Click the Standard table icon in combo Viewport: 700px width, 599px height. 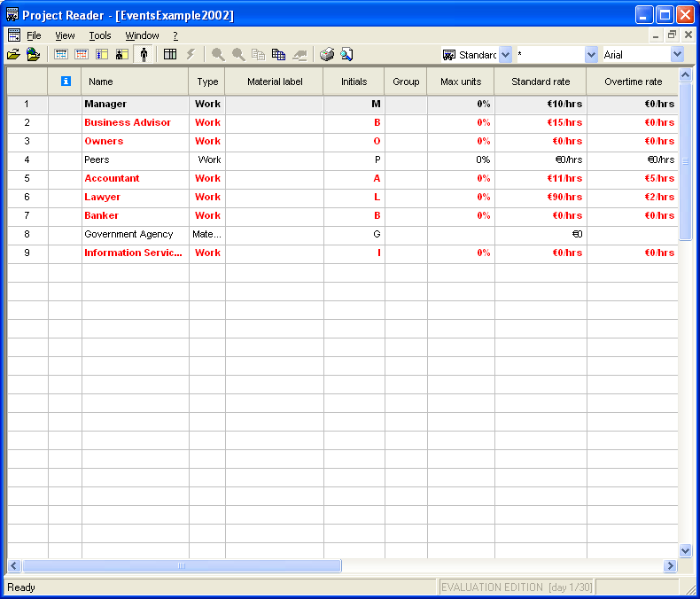448,55
